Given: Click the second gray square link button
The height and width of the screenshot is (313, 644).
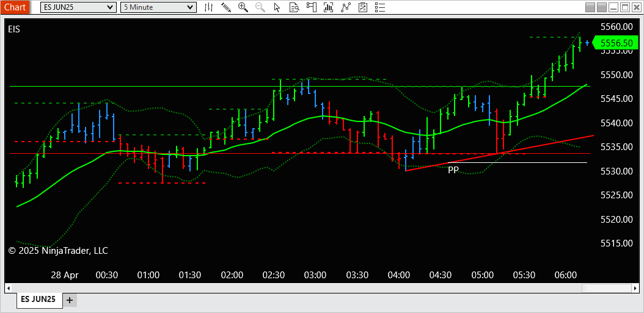Looking at the screenshot, I should pyautogui.click(x=602, y=7).
